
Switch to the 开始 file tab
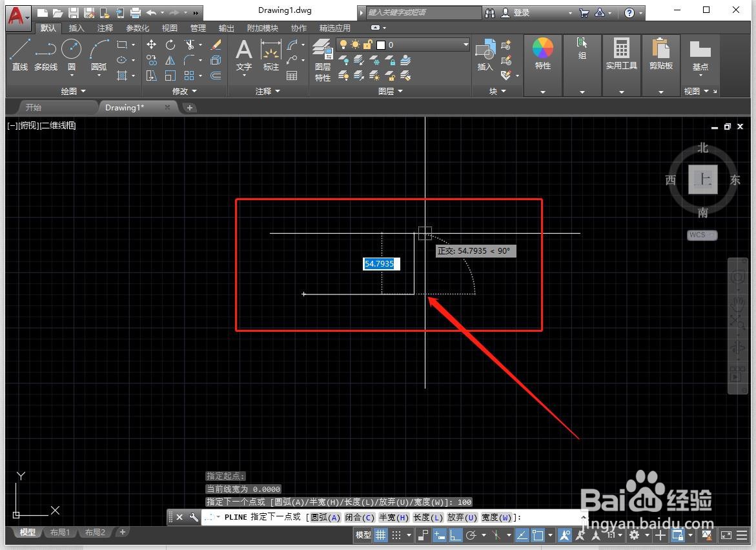(x=34, y=108)
